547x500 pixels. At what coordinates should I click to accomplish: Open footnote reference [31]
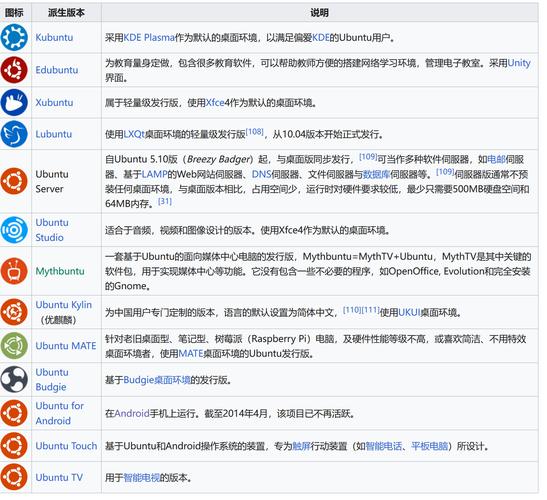(x=165, y=201)
